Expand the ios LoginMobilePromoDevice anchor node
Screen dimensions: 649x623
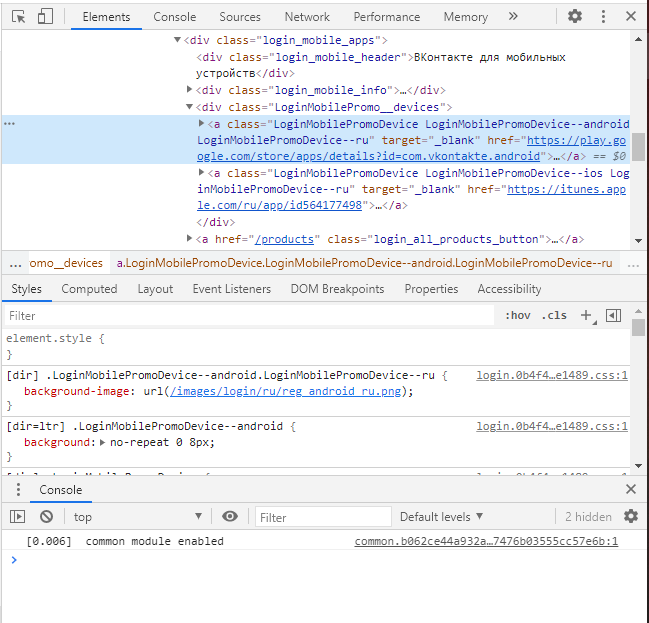coord(201,172)
